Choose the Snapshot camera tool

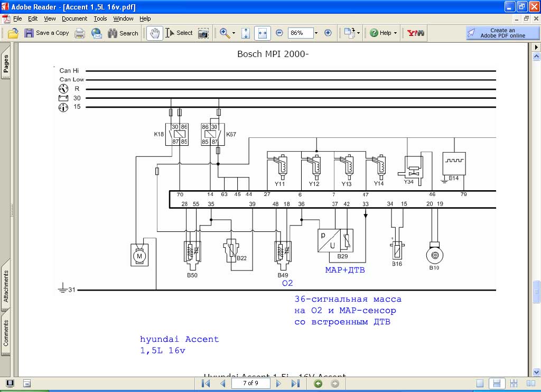click(x=203, y=33)
